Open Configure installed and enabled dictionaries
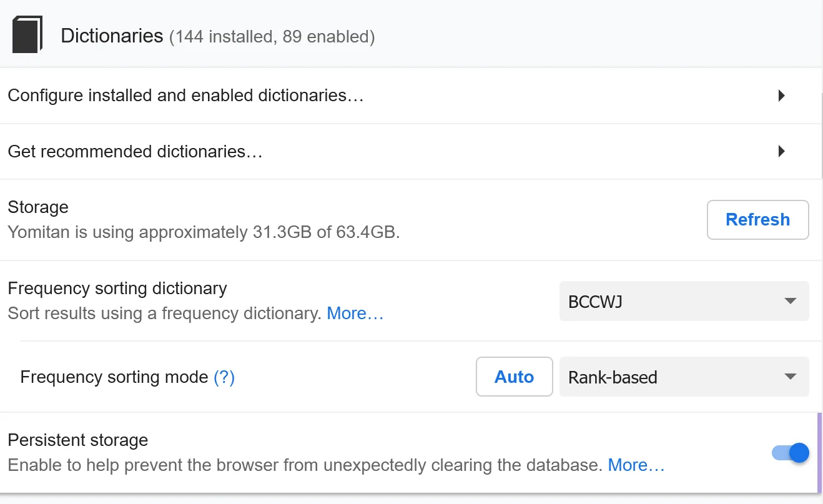The height and width of the screenshot is (504, 823). click(185, 96)
